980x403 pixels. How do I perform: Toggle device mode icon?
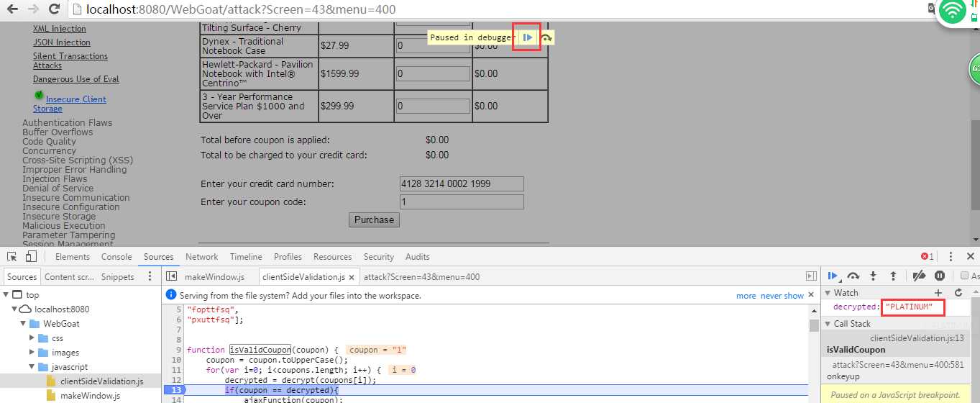(32, 257)
